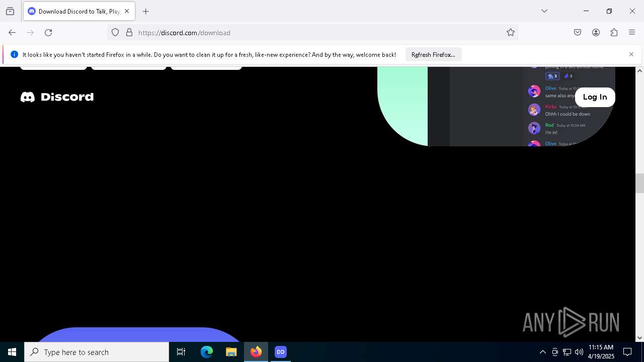644x362 pixels.
Task: Reload the current Discord page
Action: click(48, 33)
